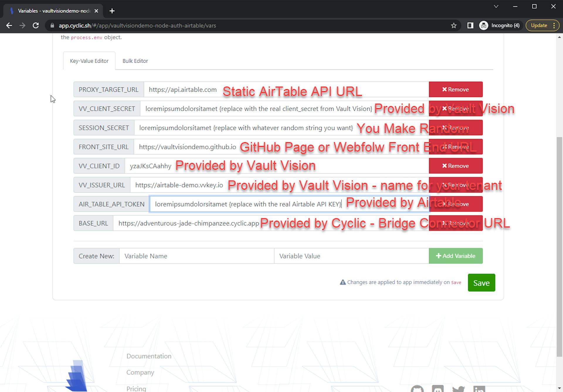Image resolution: width=563 pixels, height=392 pixels.
Task: Open new browser tab with plus
Action: tap(112, 11)
